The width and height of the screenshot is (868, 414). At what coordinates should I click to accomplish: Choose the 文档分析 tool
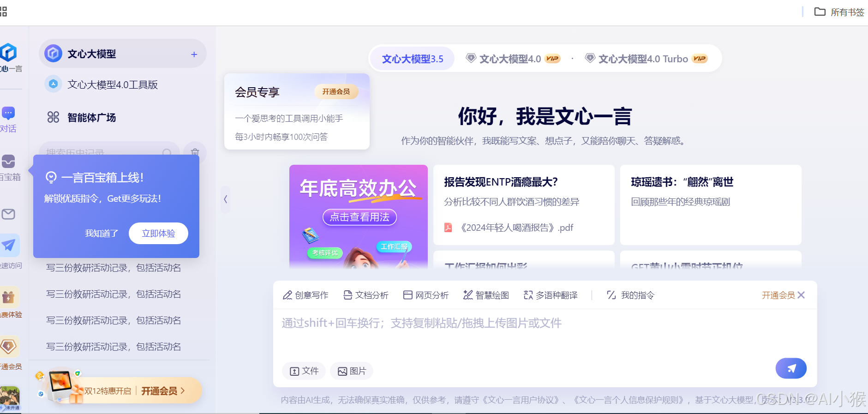tap(366, 295)
